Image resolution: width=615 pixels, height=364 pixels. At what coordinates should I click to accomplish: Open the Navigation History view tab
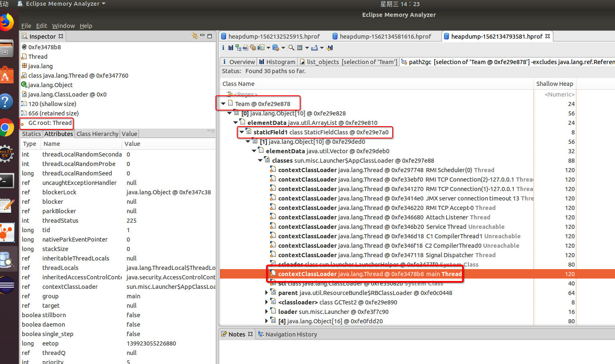click(x=287, y=334)
